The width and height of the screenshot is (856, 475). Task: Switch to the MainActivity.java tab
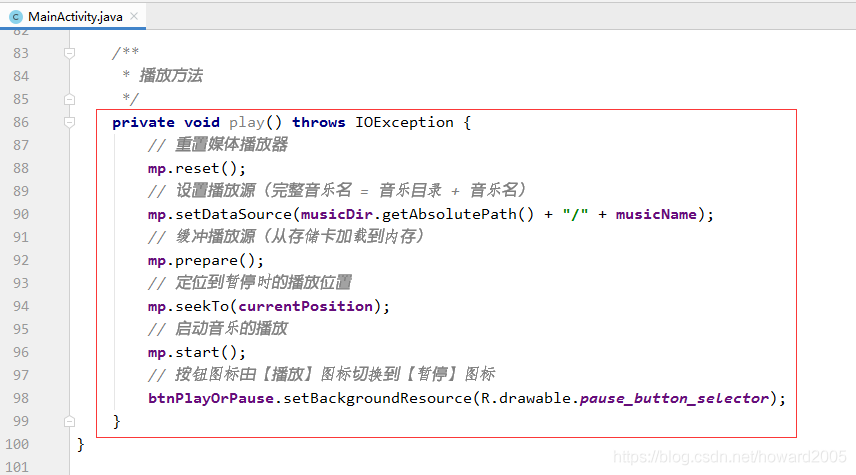[x=73, y=16]
